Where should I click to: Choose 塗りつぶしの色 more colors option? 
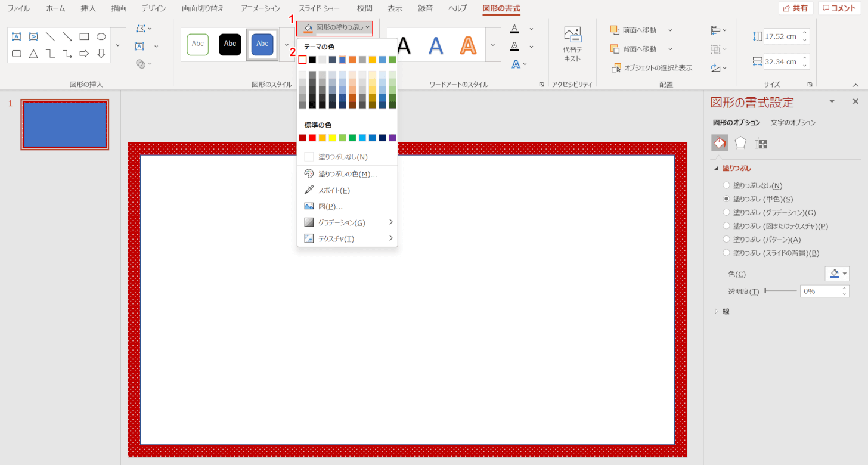click(348, 174)
